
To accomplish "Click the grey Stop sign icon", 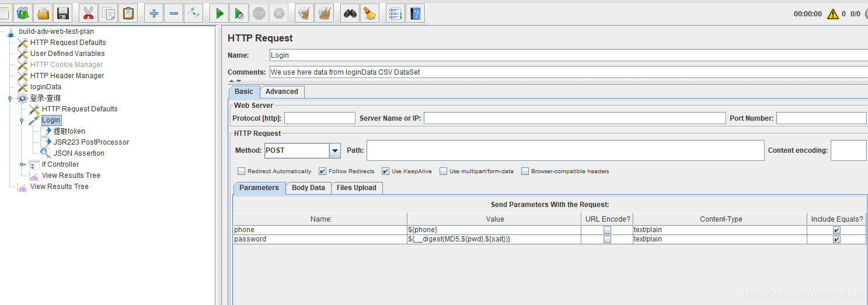I will 259,13.
